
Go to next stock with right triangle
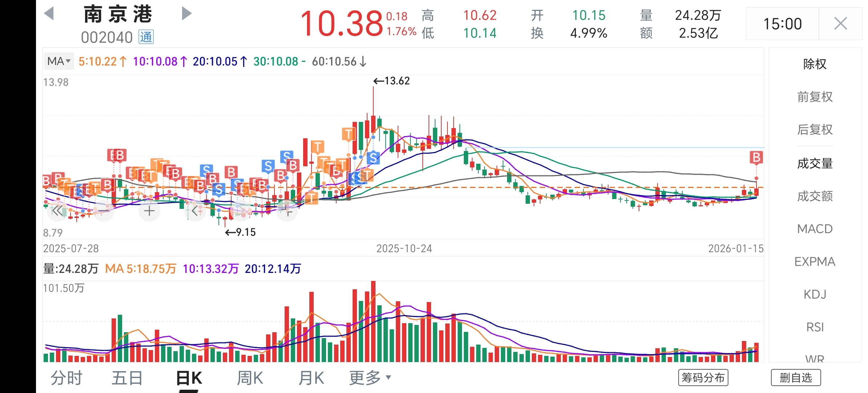click(x=186, y=13)
